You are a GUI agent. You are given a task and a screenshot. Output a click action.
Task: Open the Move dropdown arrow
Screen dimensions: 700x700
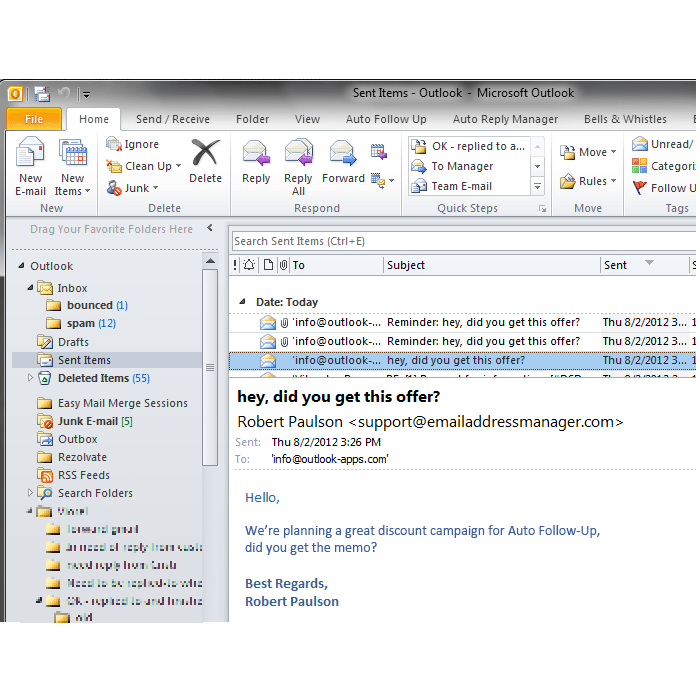(x=613, y=152)
